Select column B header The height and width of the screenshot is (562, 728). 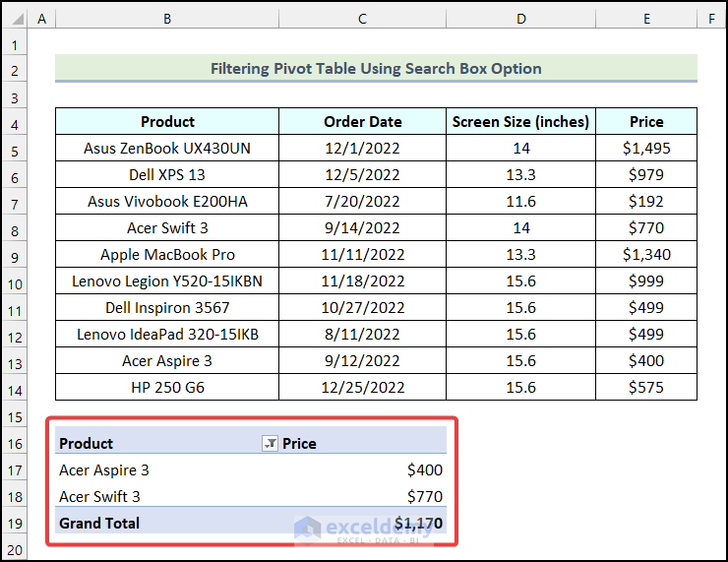coord(167,19)
